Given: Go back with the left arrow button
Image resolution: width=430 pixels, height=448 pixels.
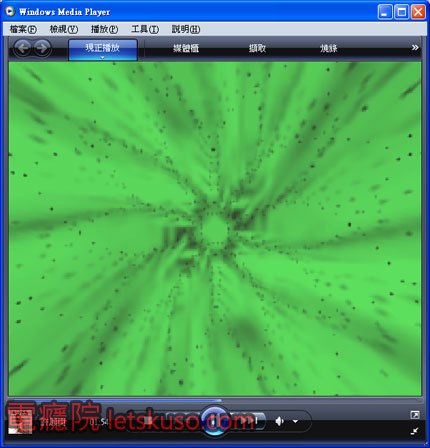Looking at the screenshot, I should point(23,48).
